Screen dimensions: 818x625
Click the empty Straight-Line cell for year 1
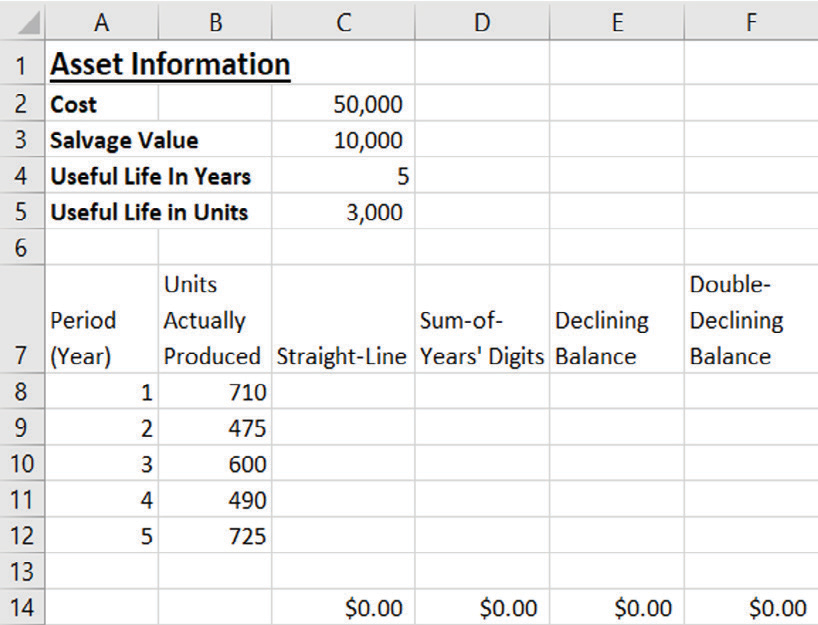point(342,392)
